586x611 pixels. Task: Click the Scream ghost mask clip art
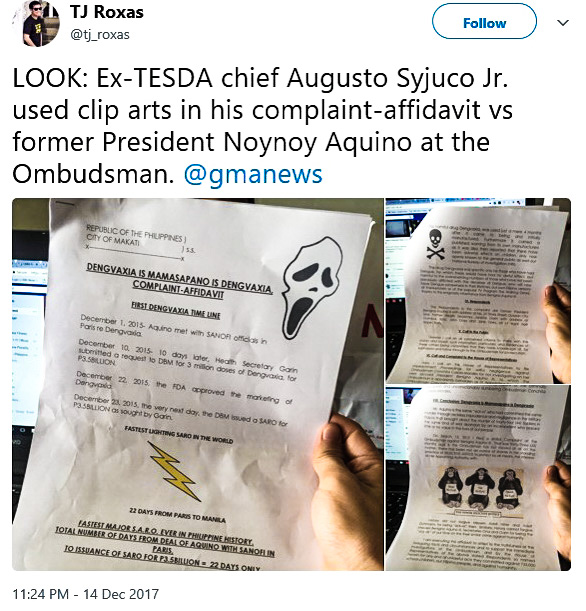(x=312, y=288)
